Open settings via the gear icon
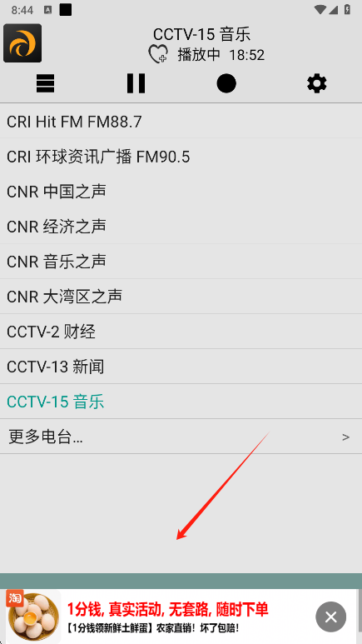The image size is (362, 644). tap(317, 84)
